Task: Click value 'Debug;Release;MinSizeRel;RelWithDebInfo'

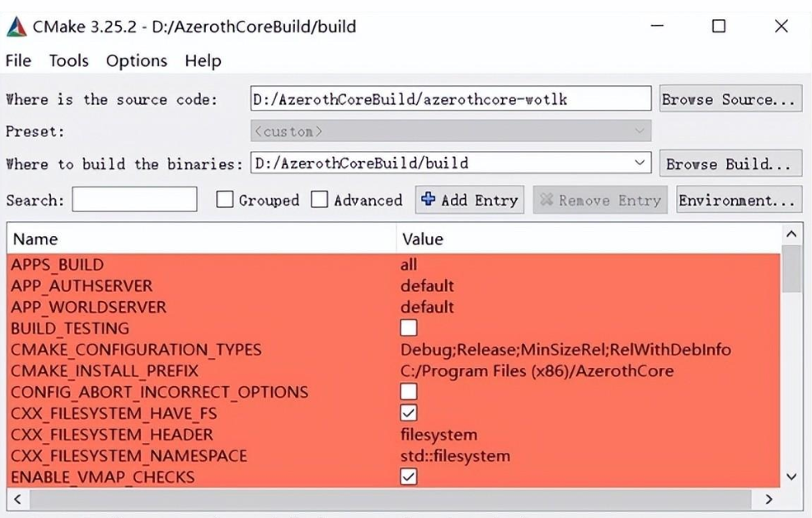Action: (565, 350)
